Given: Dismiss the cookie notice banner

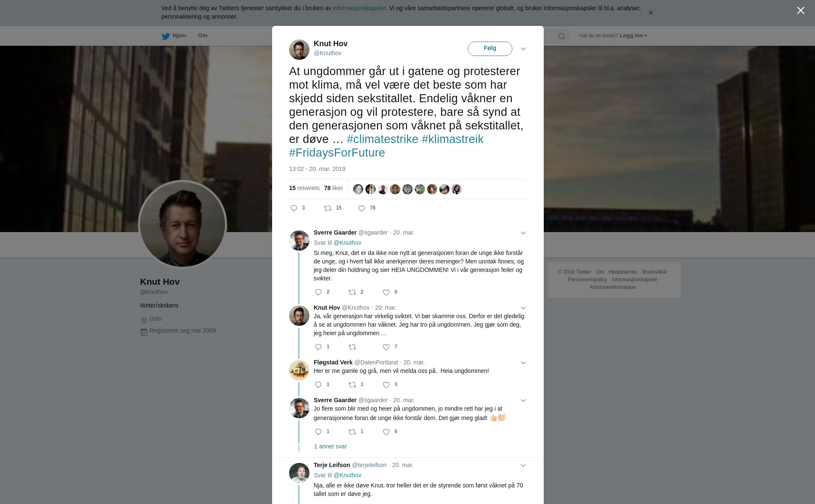Looking at the screenshot, I should 650,13.
